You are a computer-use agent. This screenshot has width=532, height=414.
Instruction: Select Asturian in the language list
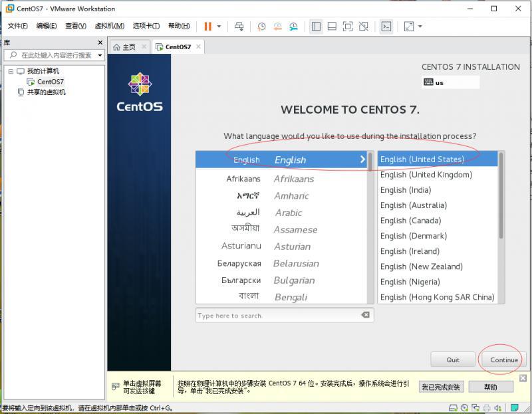point(281,247)
